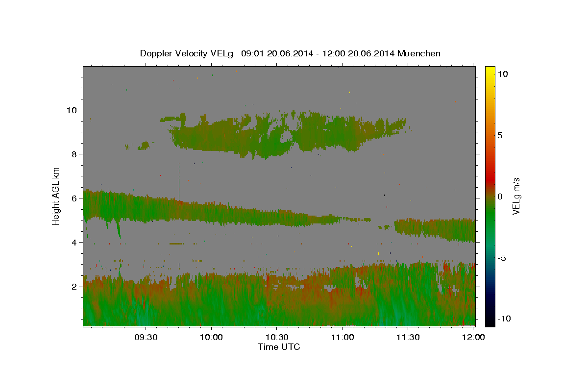Viewport: 588px width, 392px height.
Task: Click the "Time UTC" axis label
Action: (x=279, y=347)
